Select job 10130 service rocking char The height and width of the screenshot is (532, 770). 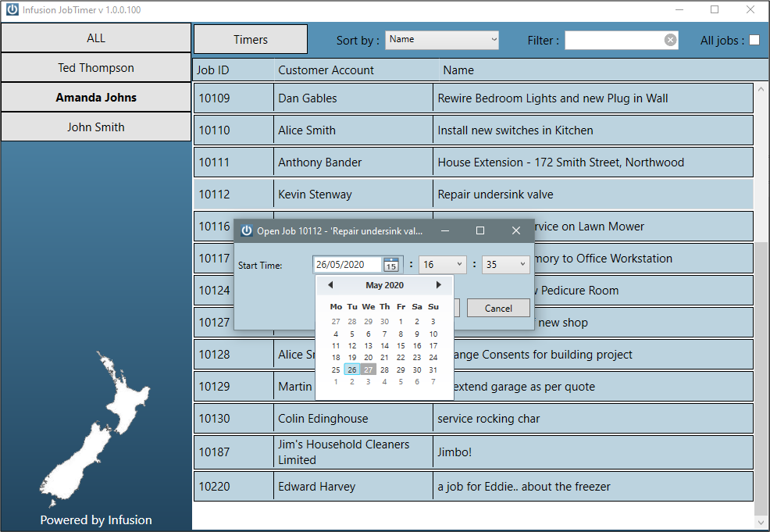click(x=473, y=419)
